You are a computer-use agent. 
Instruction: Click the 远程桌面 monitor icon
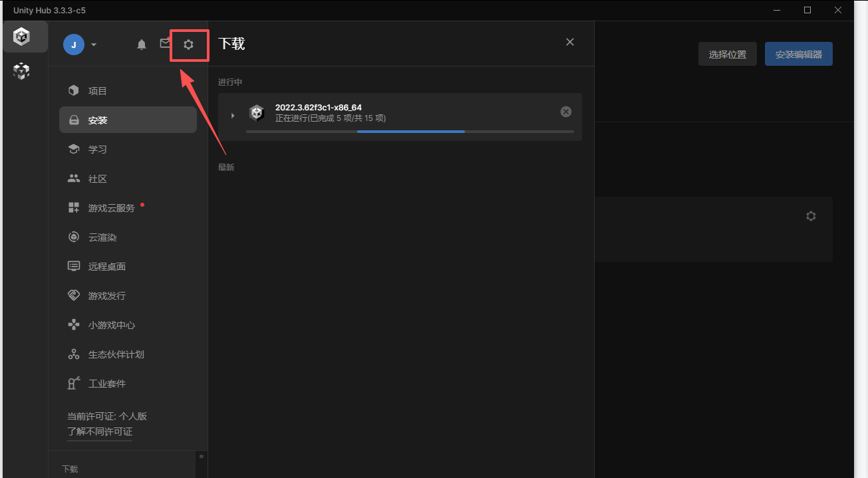(74, 267)
